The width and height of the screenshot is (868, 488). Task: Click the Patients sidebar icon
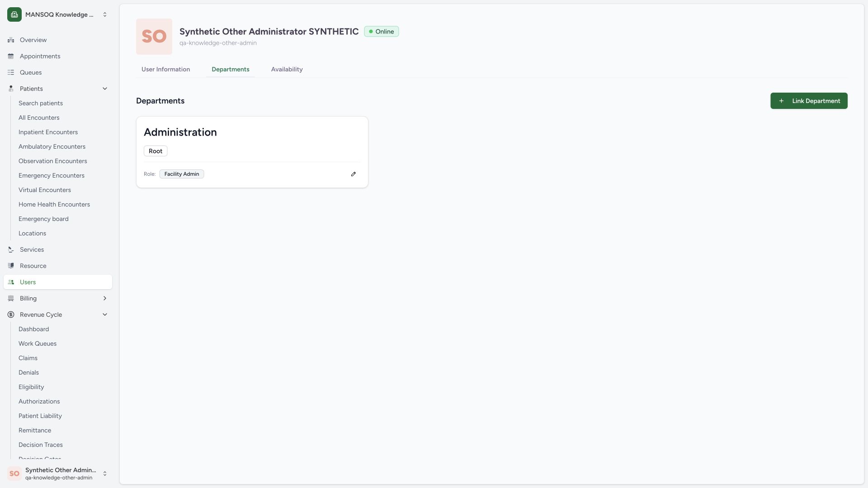pos(11,89)
